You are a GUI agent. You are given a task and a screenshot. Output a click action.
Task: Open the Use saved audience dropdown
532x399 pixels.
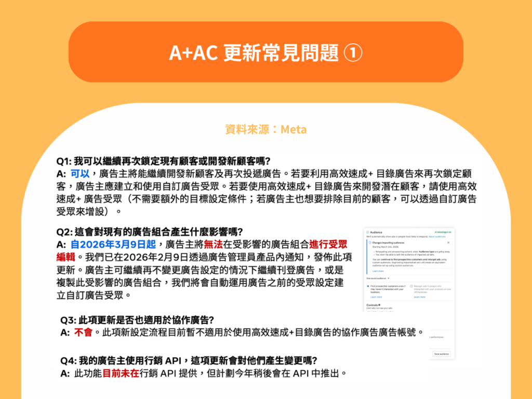[x=378, y=278]
